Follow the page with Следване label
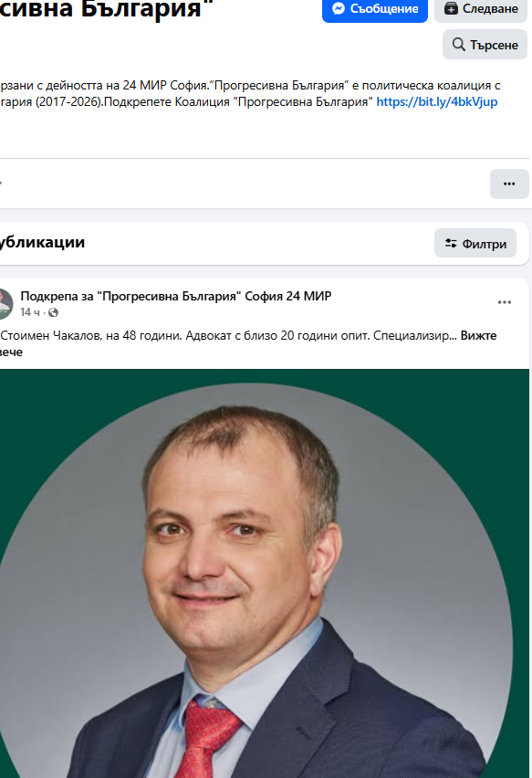The image size is (532, 778). (490, 8)
